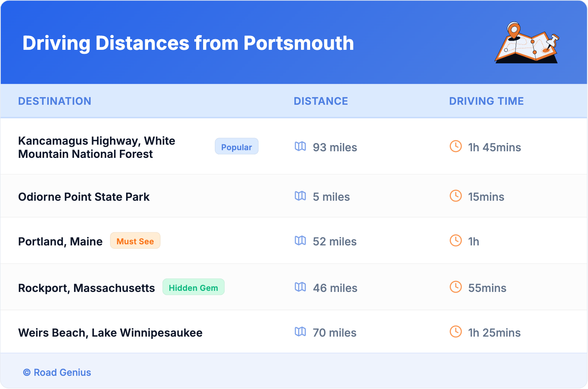The width and height of the screenshot is (588, 389).
Task: Open the Road Genius copyright link
Action: tap(57, 373)
